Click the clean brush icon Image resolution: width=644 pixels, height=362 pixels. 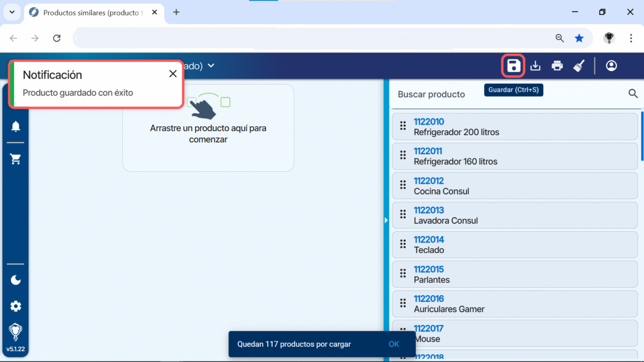[579, 66]
